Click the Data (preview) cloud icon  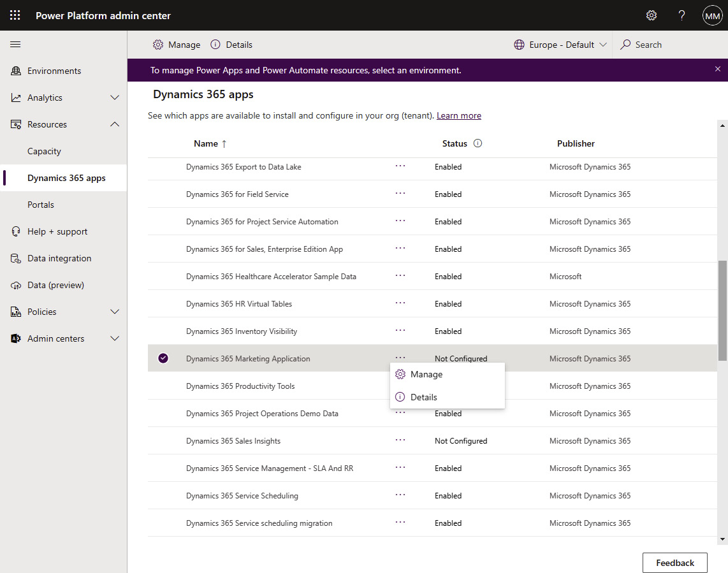click(16, 285)
